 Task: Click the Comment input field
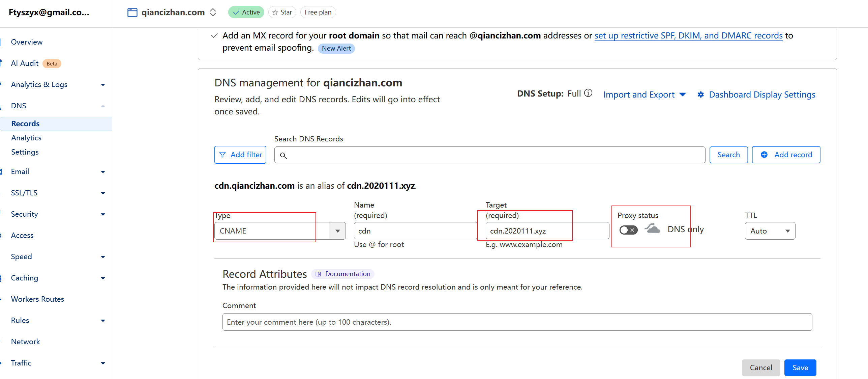tap(517, 322)
